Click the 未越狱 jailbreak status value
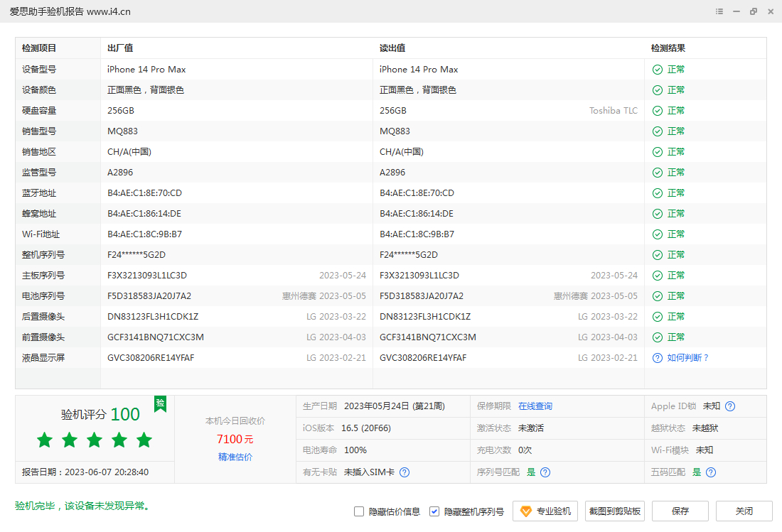 [705, 428]
